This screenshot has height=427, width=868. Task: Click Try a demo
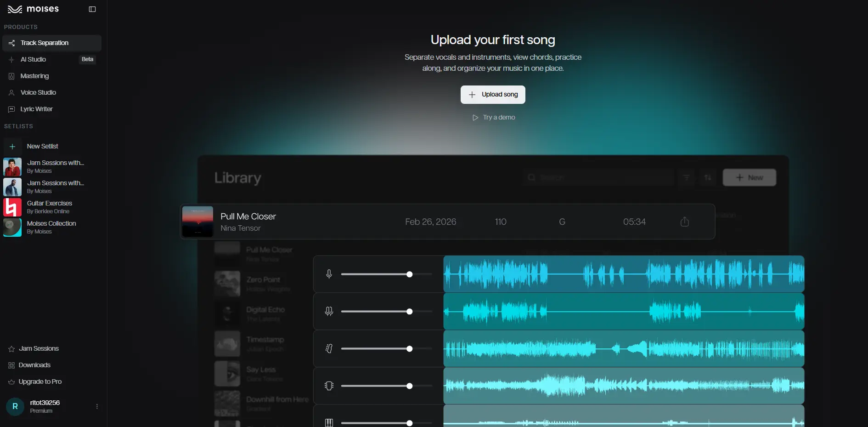[x=494, y=118]
